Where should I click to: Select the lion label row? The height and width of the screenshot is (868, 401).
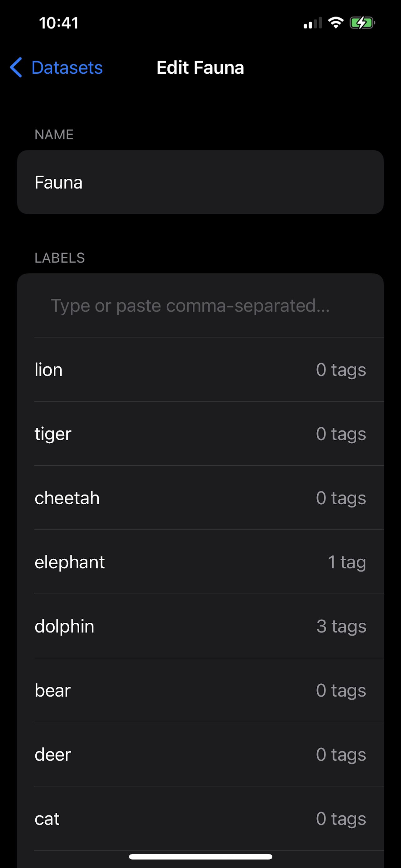tap(200, 370)
